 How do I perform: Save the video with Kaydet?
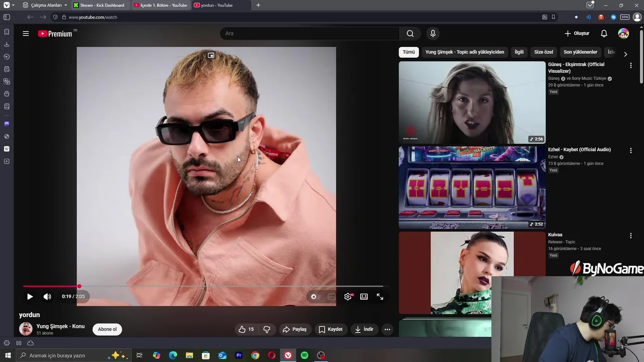pyautogui.click(x=330, y=329)
